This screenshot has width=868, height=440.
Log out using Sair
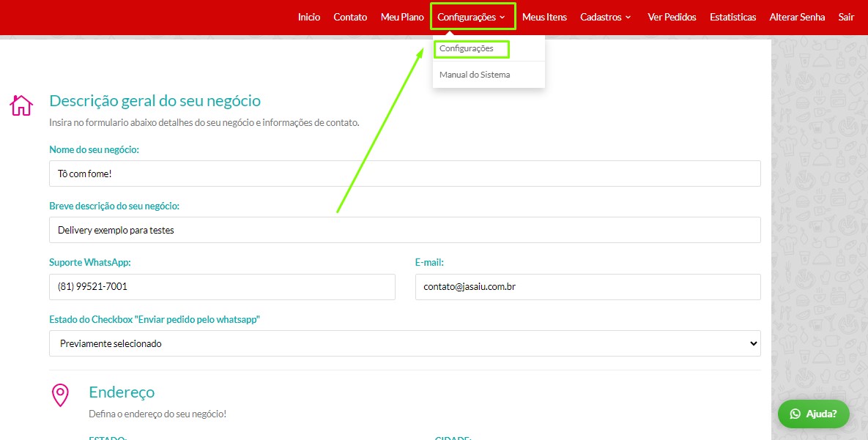click(846, 17)
